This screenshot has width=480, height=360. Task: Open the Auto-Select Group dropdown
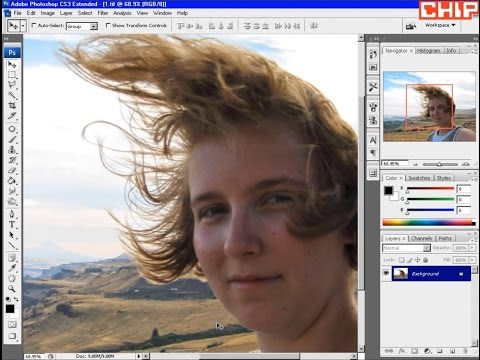pyautogui.click(x=94, y=26)
